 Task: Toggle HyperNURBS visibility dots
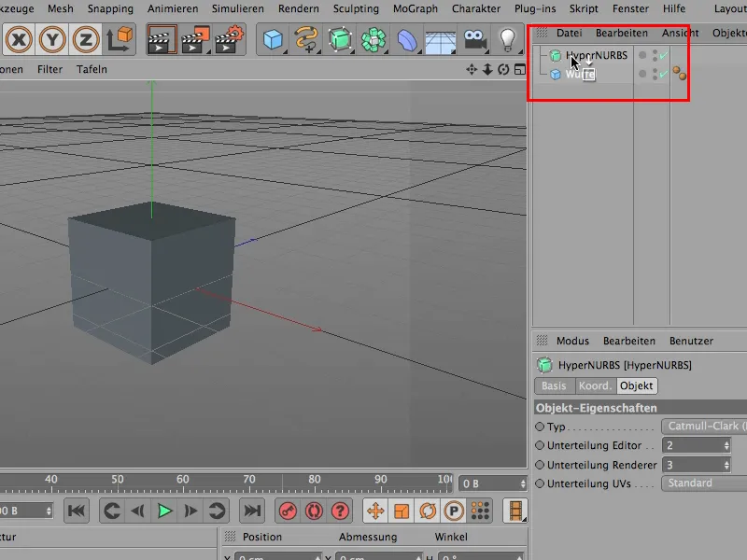point(655,56)
